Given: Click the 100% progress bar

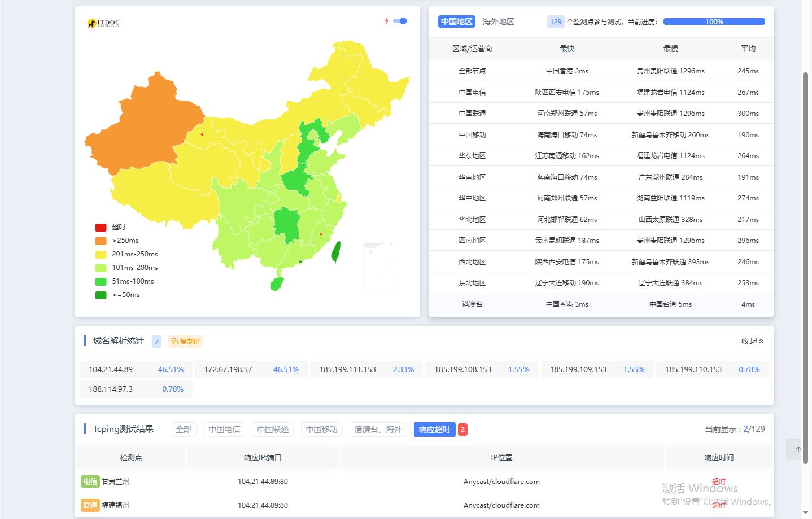Looking at the screenshot, I should coord(714,21).
